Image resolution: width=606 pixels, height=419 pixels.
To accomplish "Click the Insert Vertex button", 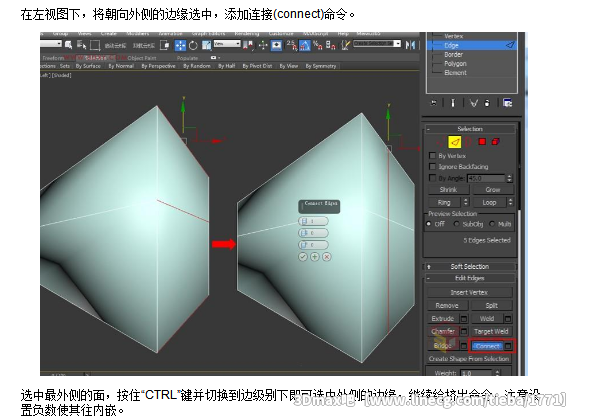I will [x=470, y=292].
